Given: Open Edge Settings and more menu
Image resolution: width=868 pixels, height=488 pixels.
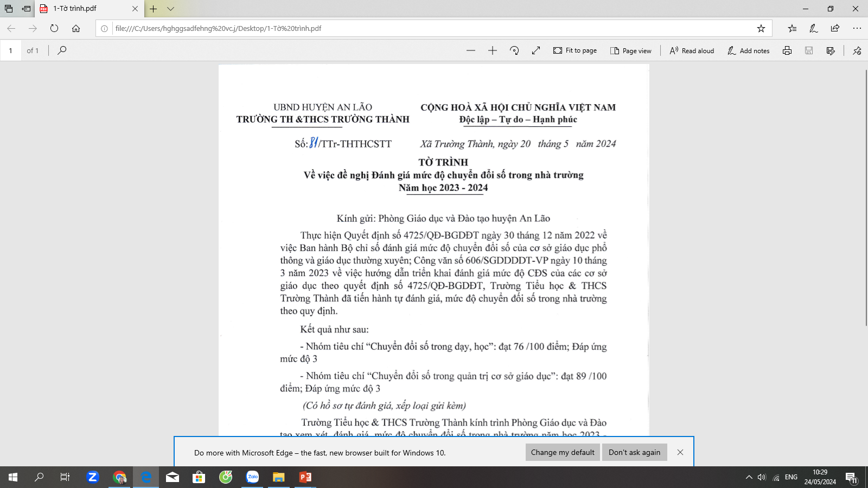Looking at the screenshot, I should click(x=857, y=28).
